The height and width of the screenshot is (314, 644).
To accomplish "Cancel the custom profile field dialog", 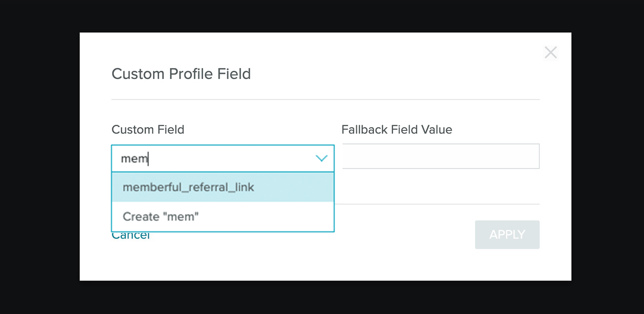I will point(131,236).
